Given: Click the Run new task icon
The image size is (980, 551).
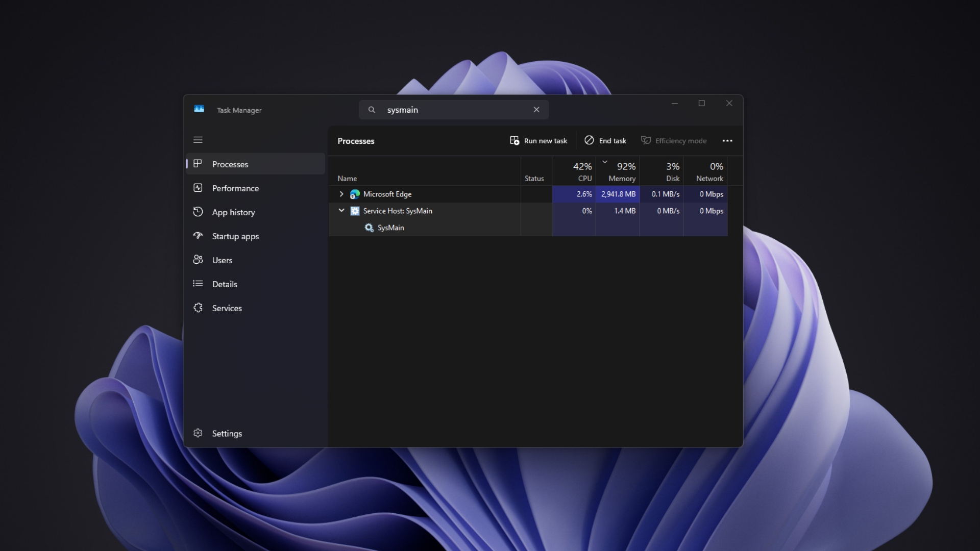Looking at the screenshot, I should (514, 140).
